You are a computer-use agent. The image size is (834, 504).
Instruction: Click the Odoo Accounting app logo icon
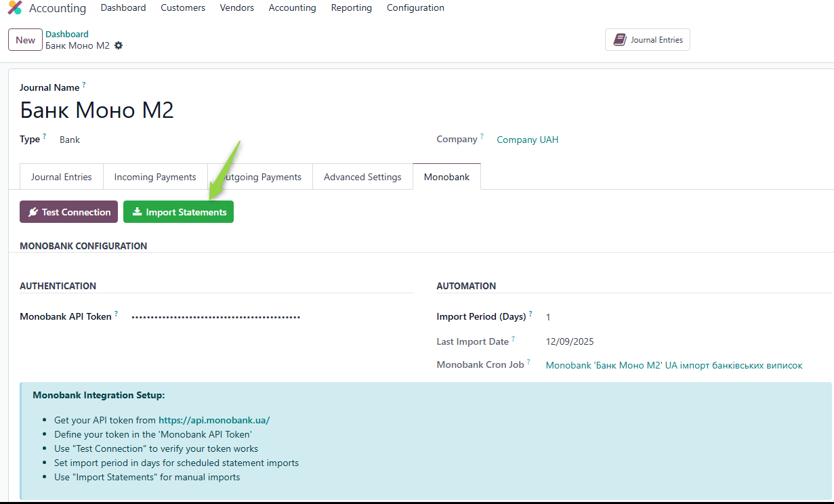[14, 8]
